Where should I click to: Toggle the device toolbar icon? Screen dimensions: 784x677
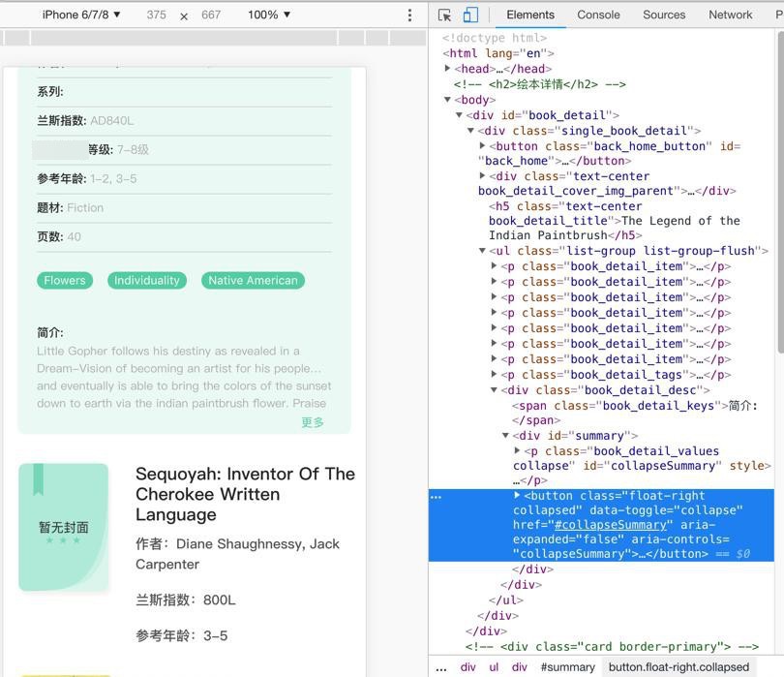pos(470,15)
